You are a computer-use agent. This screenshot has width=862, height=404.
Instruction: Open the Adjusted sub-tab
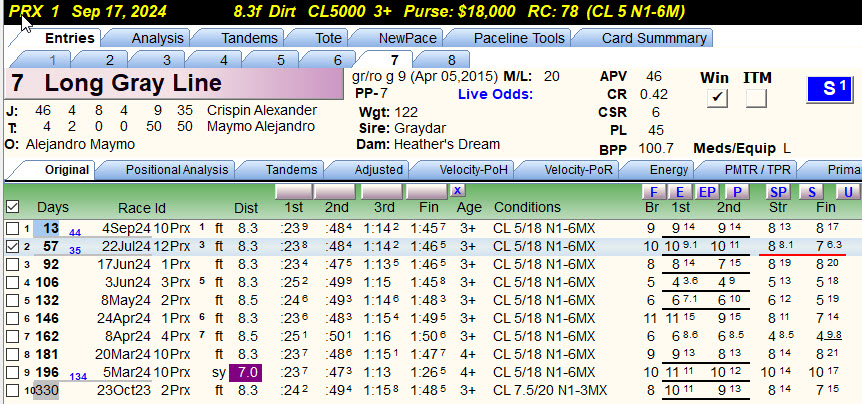click(374, 170)
